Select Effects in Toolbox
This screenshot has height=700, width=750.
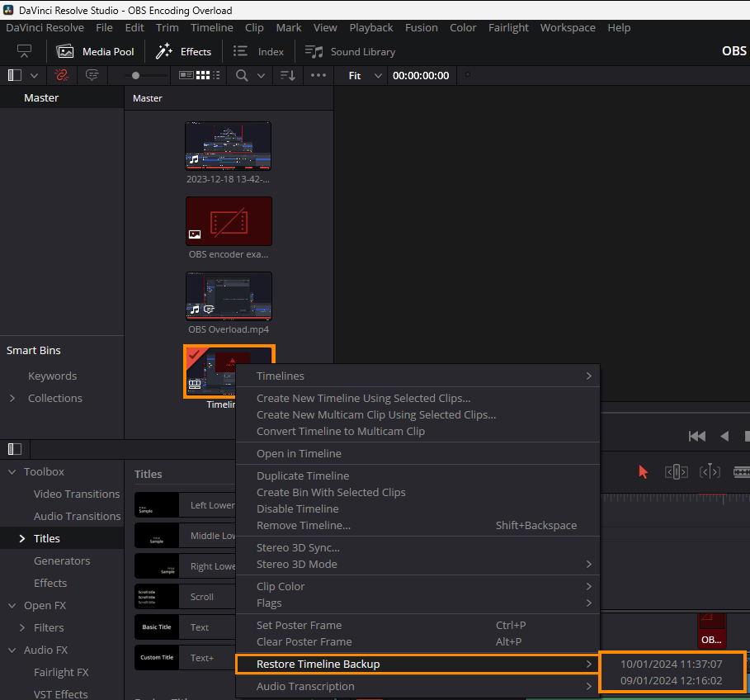pos(50,584)
